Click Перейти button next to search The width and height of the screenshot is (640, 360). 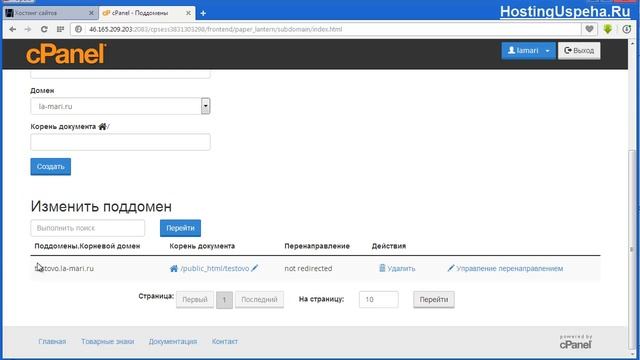180,228
